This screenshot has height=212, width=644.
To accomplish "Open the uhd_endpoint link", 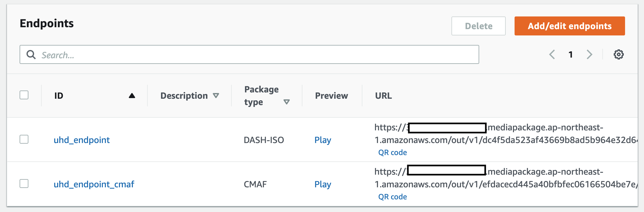I will 82,140.
